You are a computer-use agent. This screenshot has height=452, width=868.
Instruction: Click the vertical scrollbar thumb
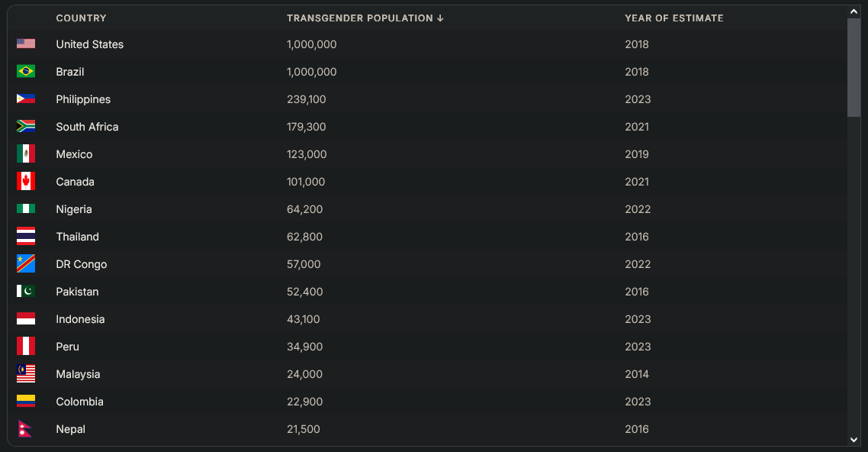[x=854, y=68]
